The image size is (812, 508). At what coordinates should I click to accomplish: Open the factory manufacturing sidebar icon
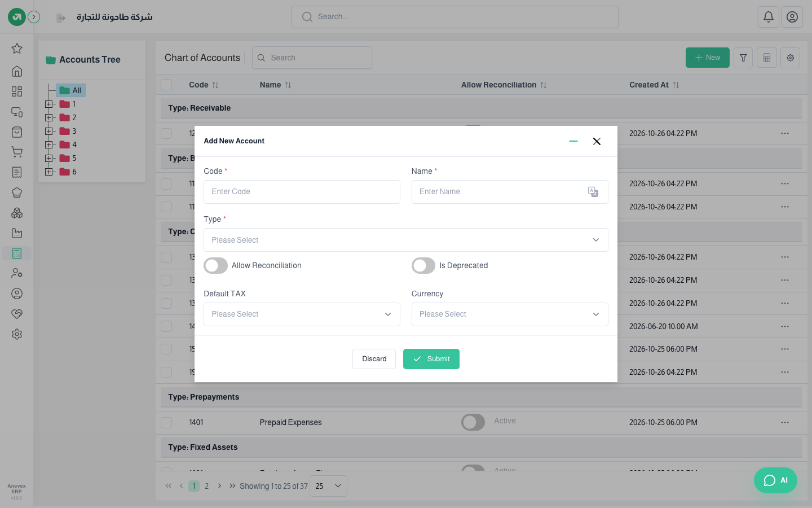17,233
